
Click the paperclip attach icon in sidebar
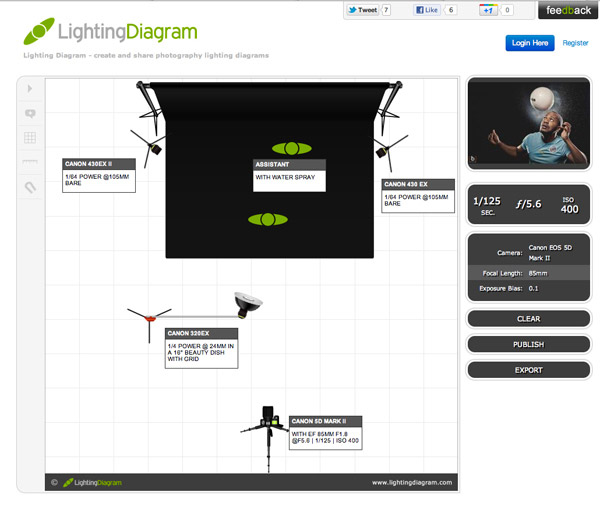click(x=30, y=187)
